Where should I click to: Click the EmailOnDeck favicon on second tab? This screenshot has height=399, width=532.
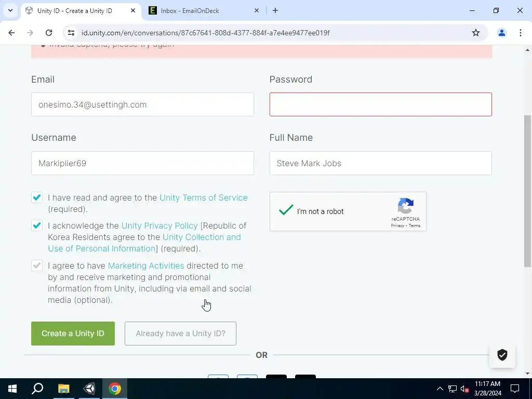pyautogui.click(x=153, y=10)
